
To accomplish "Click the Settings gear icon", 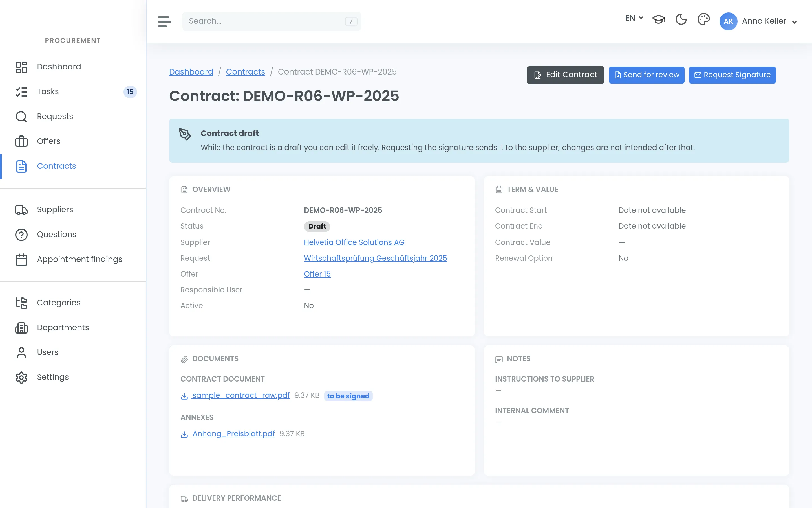I will (x=21, y=377).
